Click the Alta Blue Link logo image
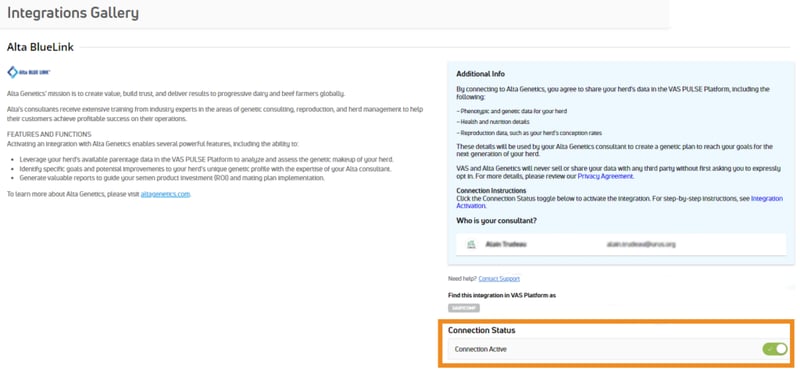The height and width of the screenshot is (380, 800). click(x=29, y=72)
